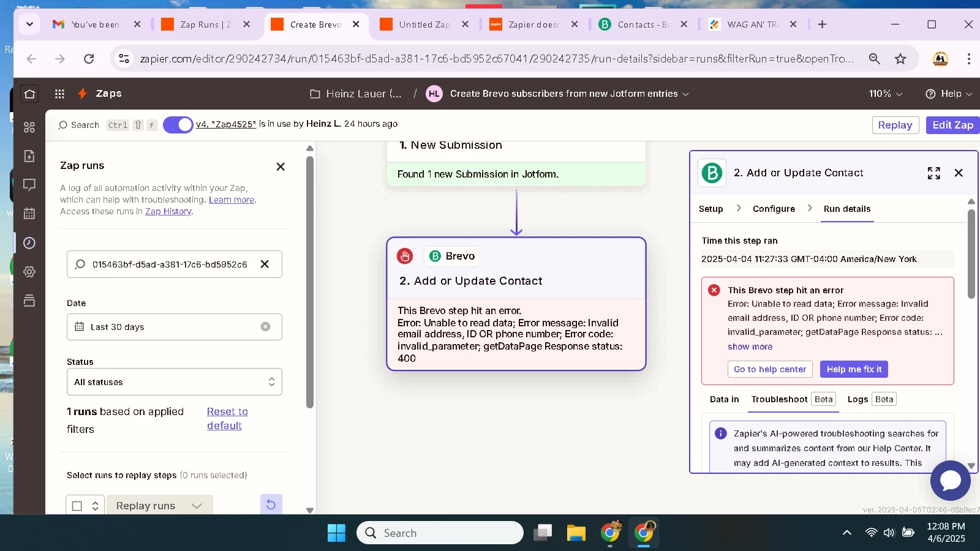Screen dimensions: 980x551
Task: Open the run selection stepper arrows
Action: click(x=95, y=506)
